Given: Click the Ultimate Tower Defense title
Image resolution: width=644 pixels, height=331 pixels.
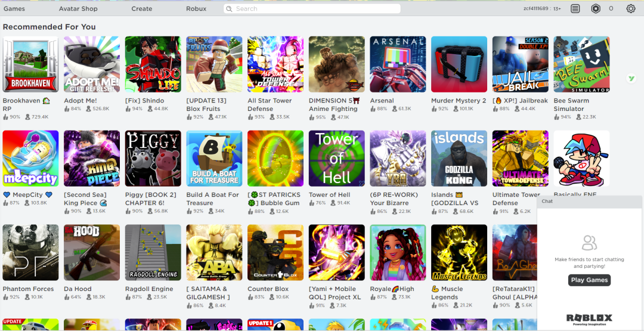Looking at the screenshot, I should 516,199.
